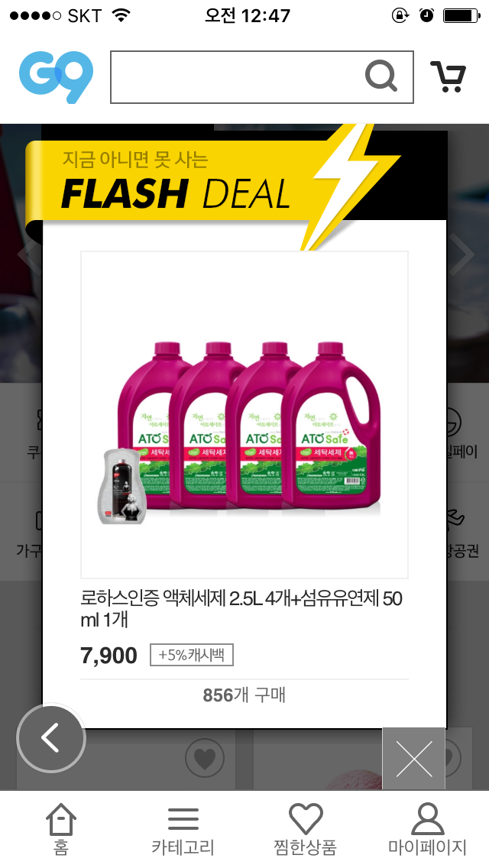489x868 pixels.
Task: Open the 카테고리 menu tab
Action: [x=183, y=829]
